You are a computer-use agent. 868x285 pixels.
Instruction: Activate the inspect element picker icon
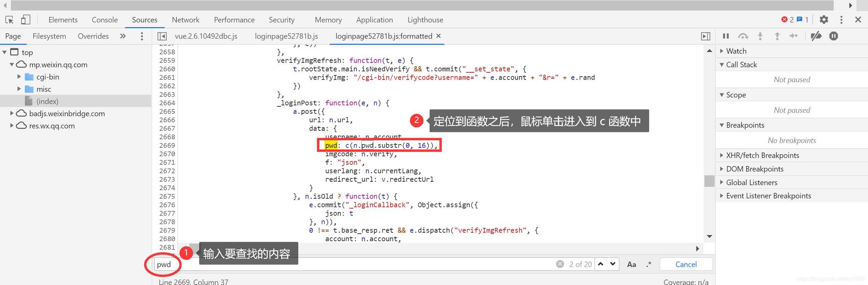coord(10,20)
